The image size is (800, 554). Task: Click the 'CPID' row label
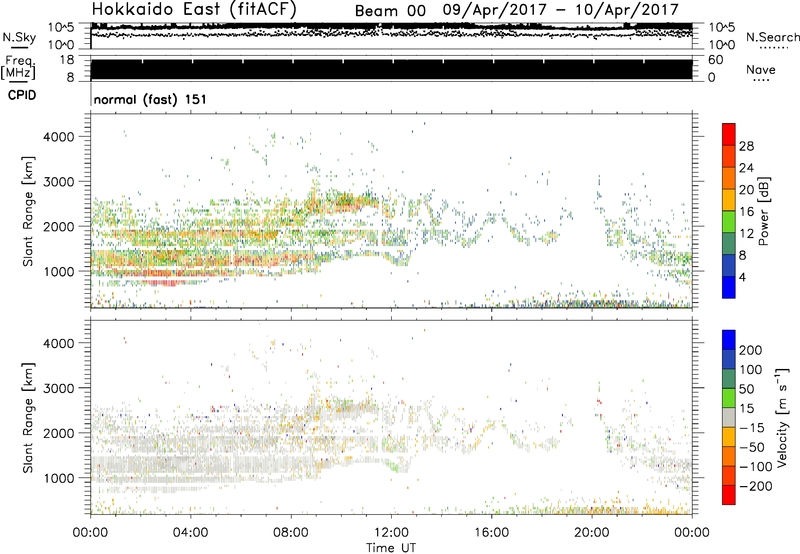22,95
